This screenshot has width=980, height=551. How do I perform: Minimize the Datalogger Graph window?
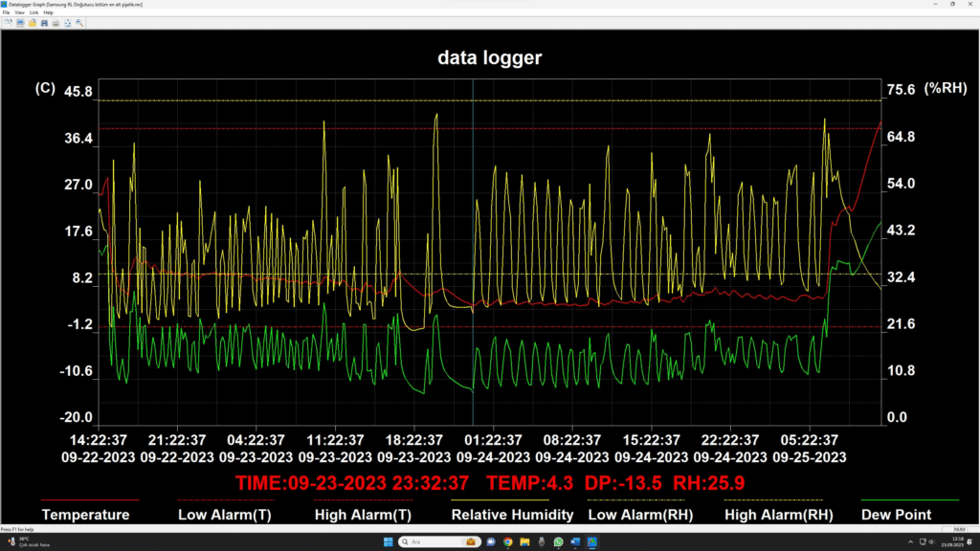coord(935,4)
